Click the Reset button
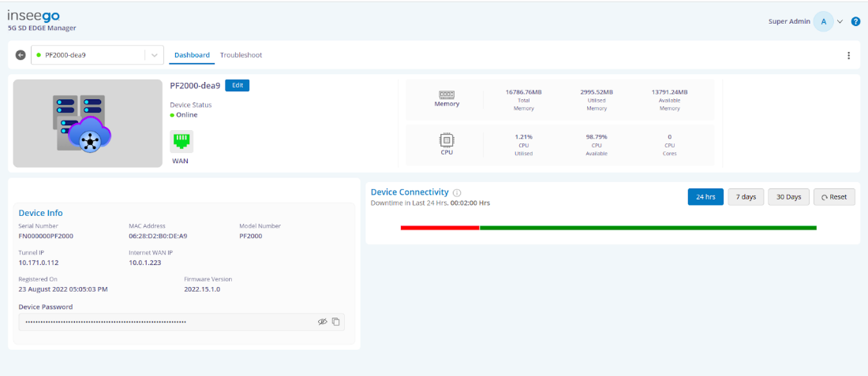This screenshot has height=376, width=868. (834, 197)
